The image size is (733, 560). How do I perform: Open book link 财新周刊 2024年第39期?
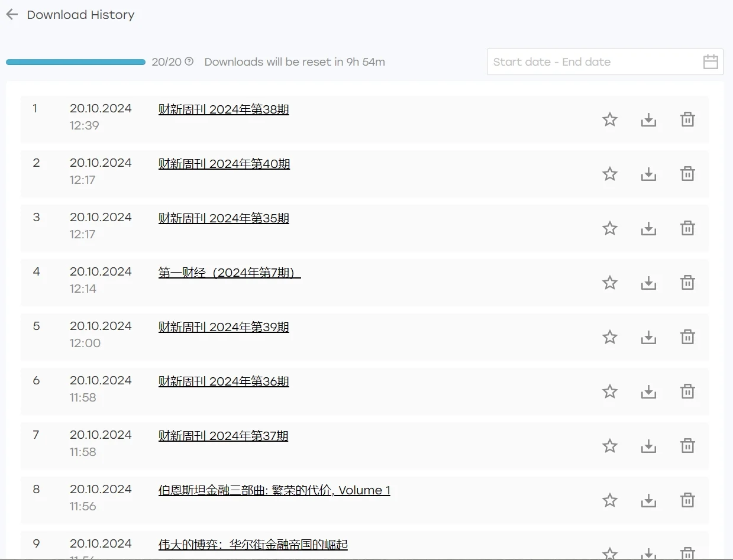point(224,327)
